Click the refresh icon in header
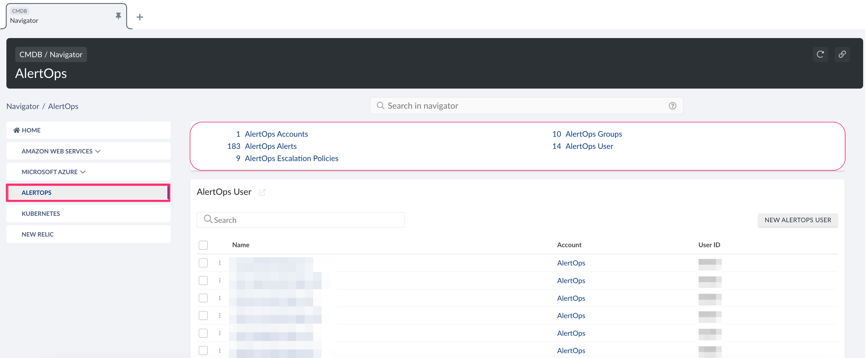The image size is (868, 358). point(820,54)
